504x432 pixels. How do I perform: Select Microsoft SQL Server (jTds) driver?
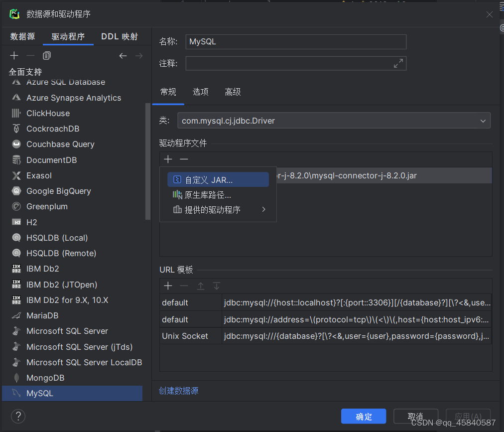click(72, 347)
